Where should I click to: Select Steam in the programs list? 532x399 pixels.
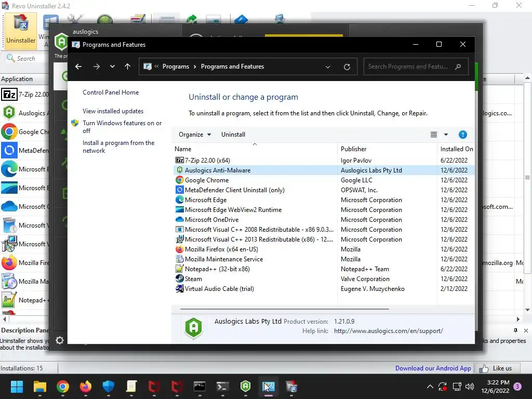pos(324,278)
